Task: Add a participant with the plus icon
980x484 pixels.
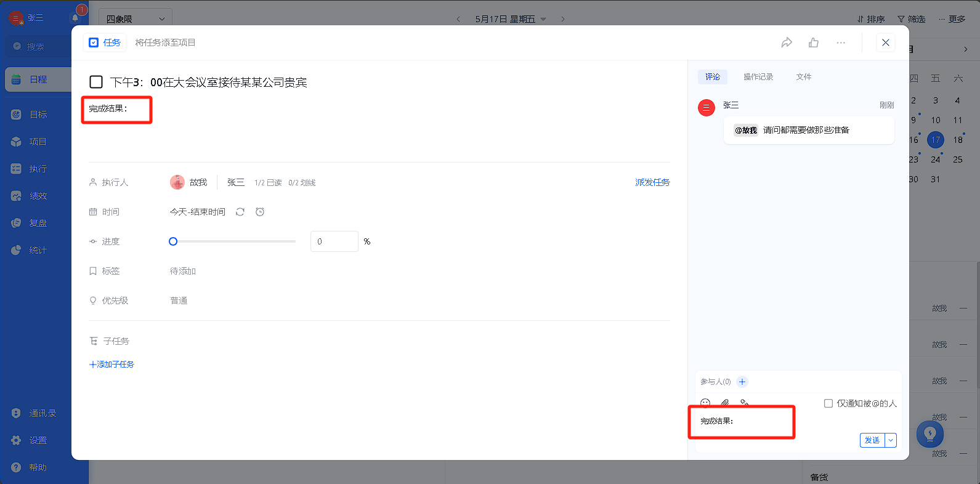Action: [x=742, y=382]
